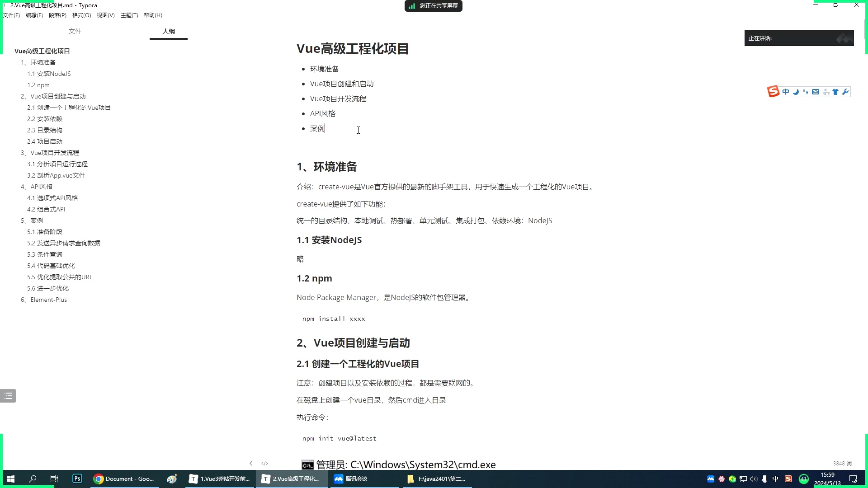This screenshot has height=488, width=868.
Task: Open Photoshop from the taskbar
Action: pos(77,479)
